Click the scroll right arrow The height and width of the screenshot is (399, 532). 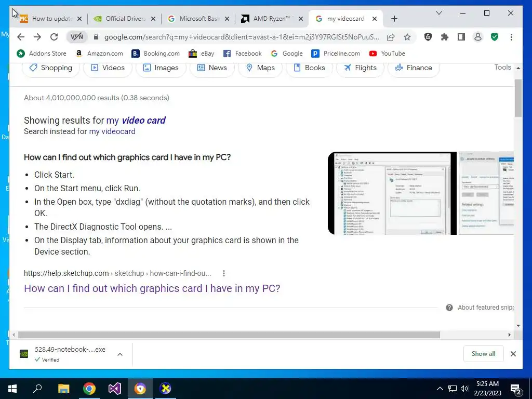point(509,335)
